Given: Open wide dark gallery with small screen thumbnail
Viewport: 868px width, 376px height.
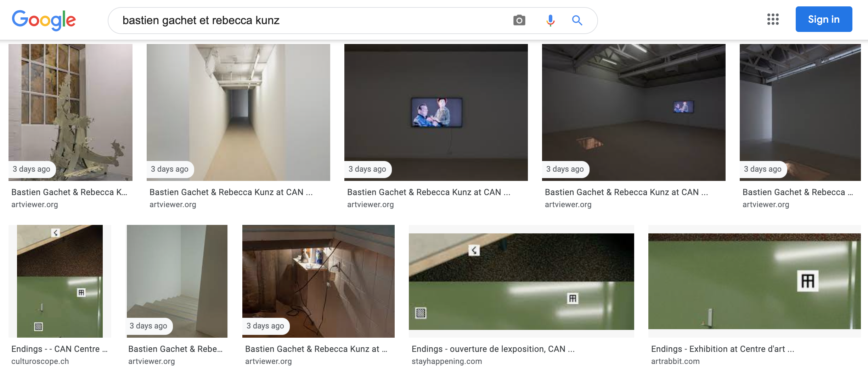Looking at the screenshot, I should (634, 112).
